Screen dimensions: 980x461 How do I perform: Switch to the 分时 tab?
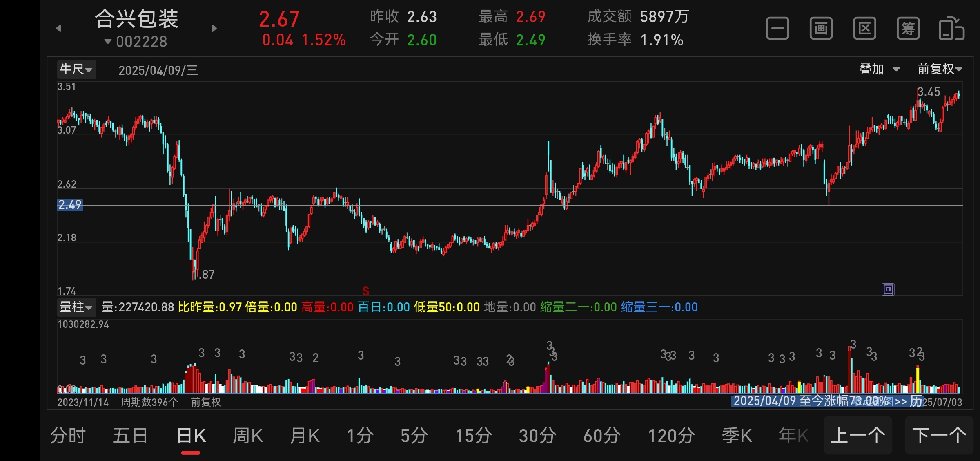[68, 436]
